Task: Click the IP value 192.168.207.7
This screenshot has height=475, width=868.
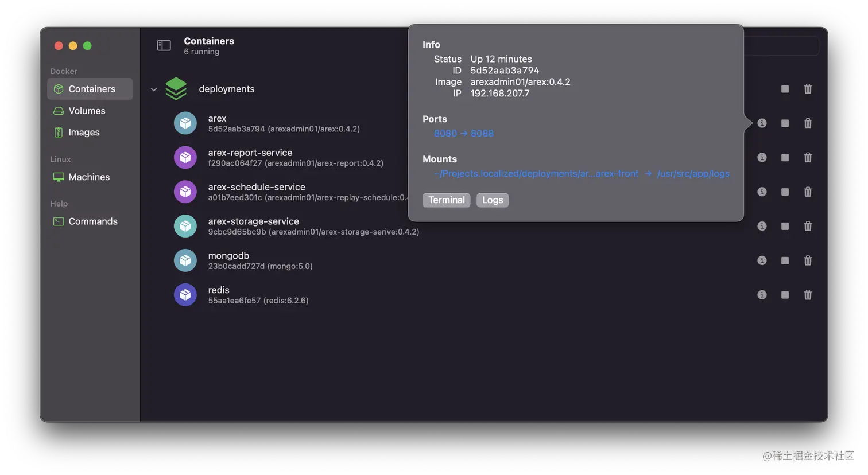Action: point(500,94)
